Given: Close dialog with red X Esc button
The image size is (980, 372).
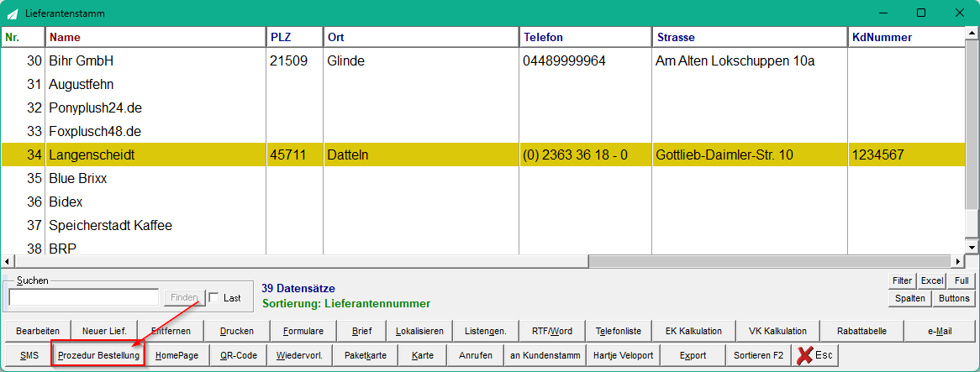Looking at the screenshot, I should [815, 355].
